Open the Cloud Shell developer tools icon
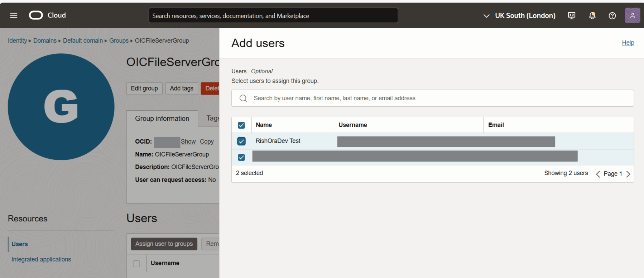Viewport: 644px width, 278px height. [x=572, y=16]
